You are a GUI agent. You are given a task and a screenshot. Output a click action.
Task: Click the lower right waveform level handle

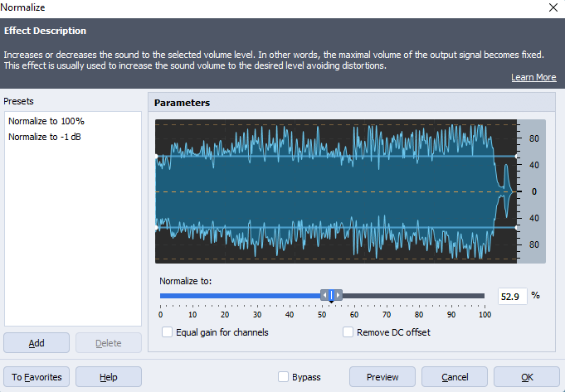(x=516, y=227)
